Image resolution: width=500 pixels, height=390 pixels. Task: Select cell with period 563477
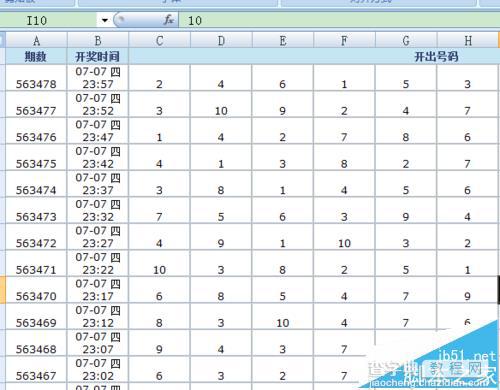(x=36, y=104)
